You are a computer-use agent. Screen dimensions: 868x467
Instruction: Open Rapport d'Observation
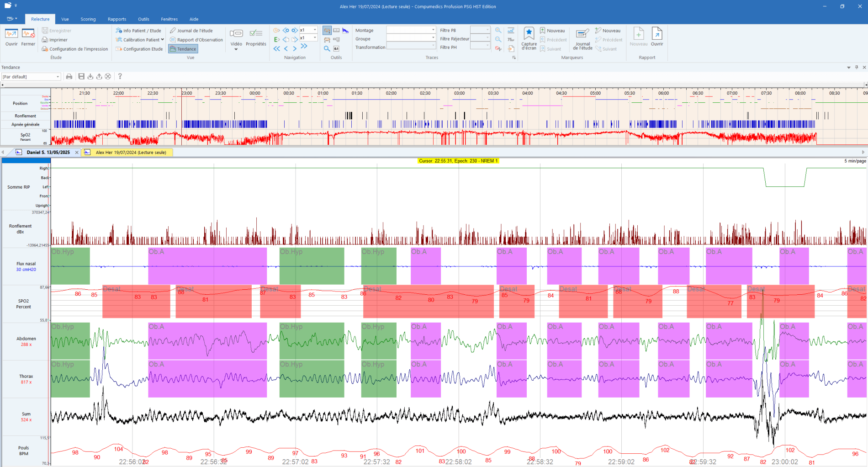[196, 40]
